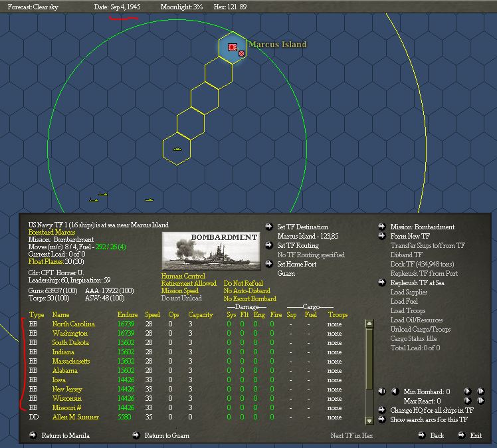Click the Japanese base flag on Marcus Island

(x=233, y=47)
